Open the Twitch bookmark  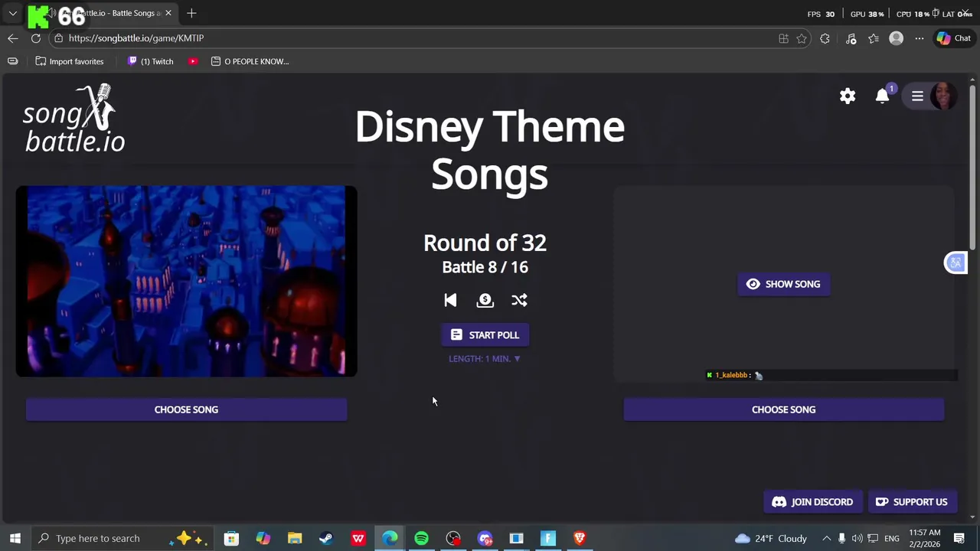pos(150,61)
